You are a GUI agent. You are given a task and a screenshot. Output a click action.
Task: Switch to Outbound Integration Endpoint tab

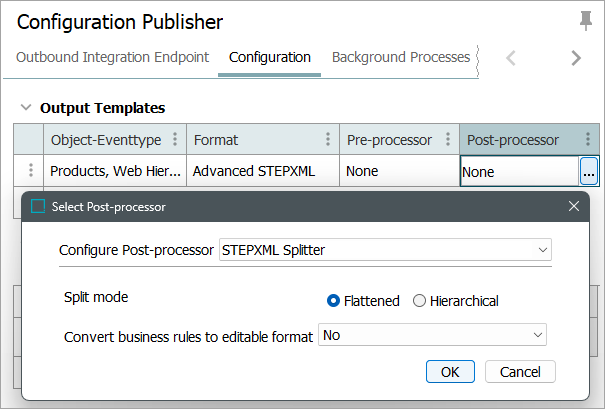112,58
